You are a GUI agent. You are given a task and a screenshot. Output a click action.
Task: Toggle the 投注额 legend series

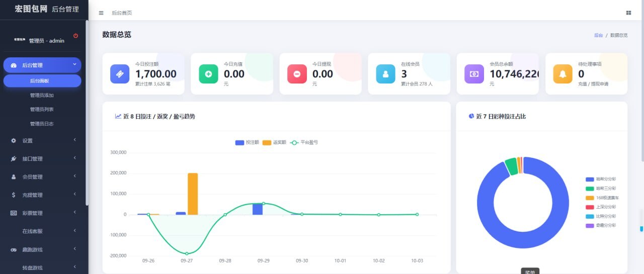tap(247, 142)
